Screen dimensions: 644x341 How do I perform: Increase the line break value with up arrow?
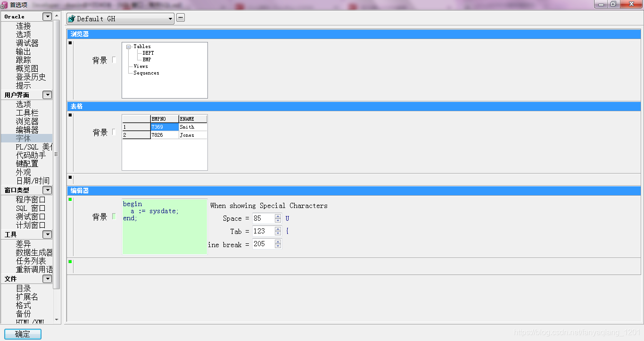pos(278,241)
